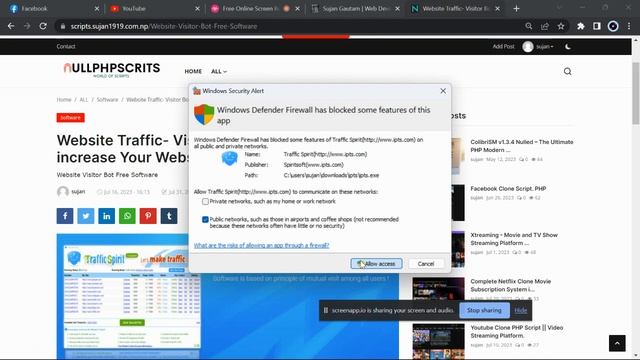Image resolution: width=640 pixels, height=360 pixels.
Task: Expand the ALL navigation dropdown
Action: coord(219,71)
